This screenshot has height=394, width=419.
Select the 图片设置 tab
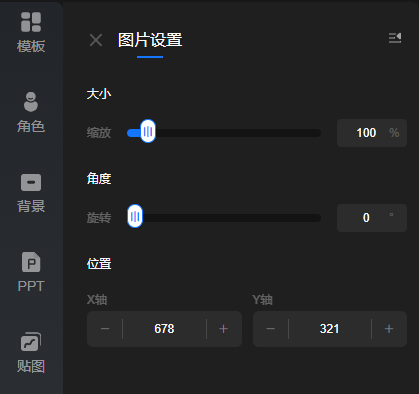pos(150,40)
